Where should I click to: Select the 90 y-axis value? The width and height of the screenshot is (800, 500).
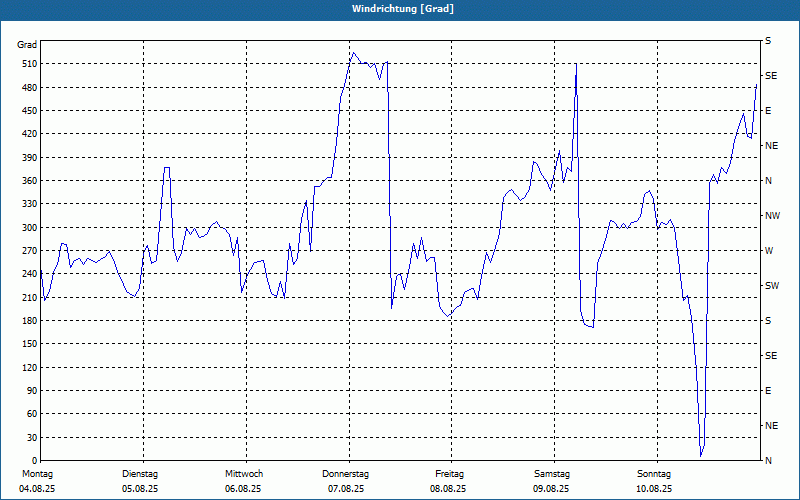(31, 391)
